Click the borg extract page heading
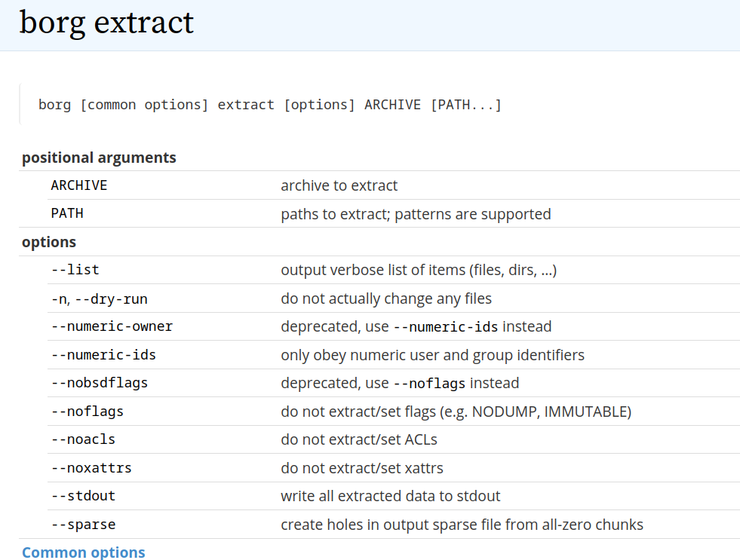 click(x=106, y=23)
